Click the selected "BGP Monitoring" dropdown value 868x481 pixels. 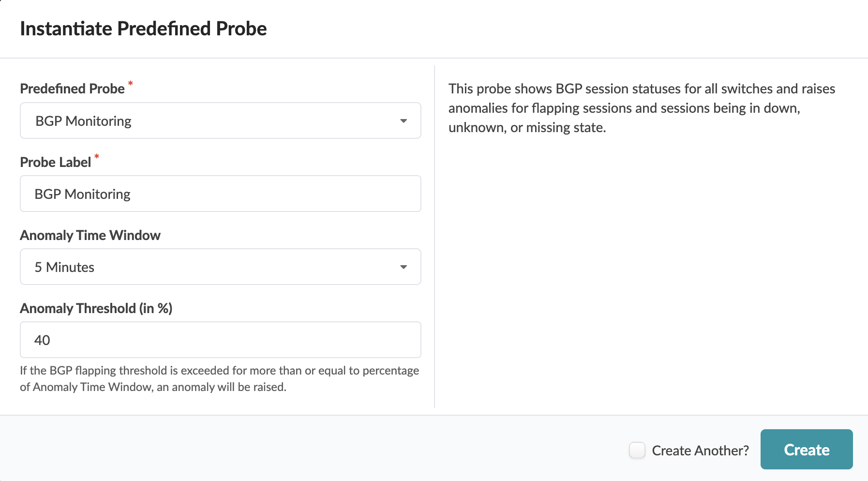[83, 121]
